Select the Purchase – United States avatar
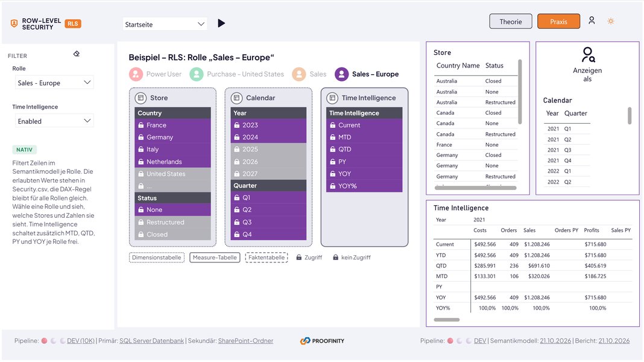The image size is (644, 362). 197,74
